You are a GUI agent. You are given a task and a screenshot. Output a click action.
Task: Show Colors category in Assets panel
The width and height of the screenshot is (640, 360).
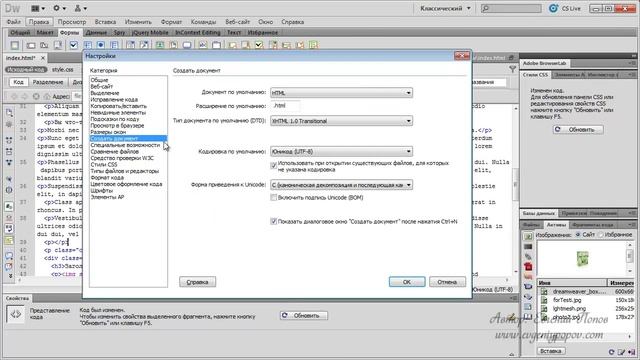[x=528, y=247]
